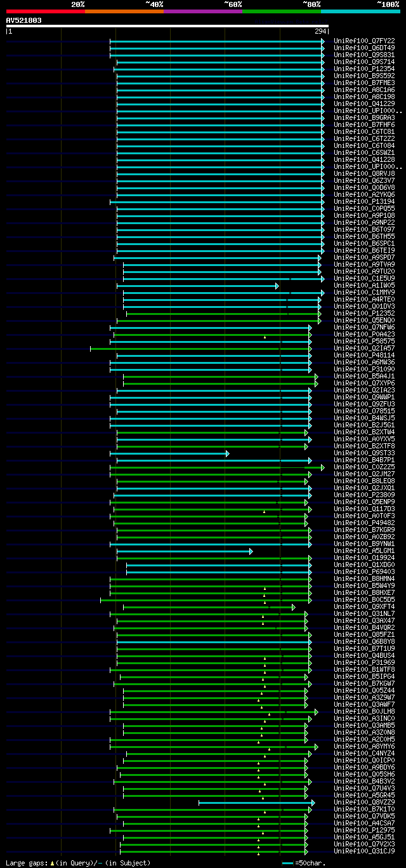Image resolution: width=406 pixels, height=868 pixels.
Task: Click label UniRef100_A9SPD7
Action: coord(364,257)
